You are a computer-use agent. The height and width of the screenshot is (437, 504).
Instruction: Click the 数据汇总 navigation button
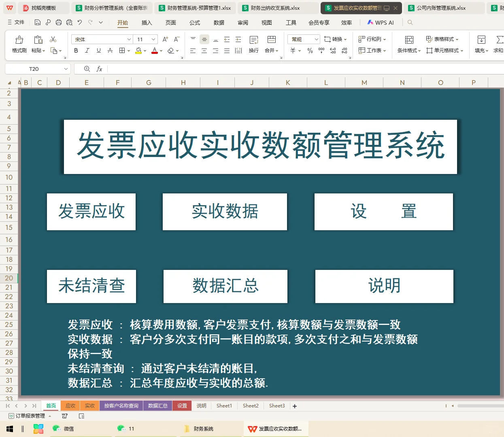pyautogui.click(x=225, y=286)
